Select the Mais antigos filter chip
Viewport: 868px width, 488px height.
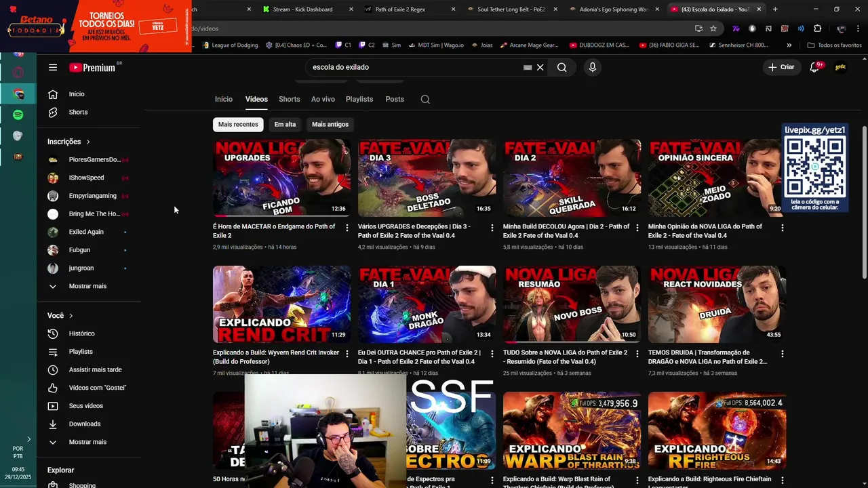point(330,124)
